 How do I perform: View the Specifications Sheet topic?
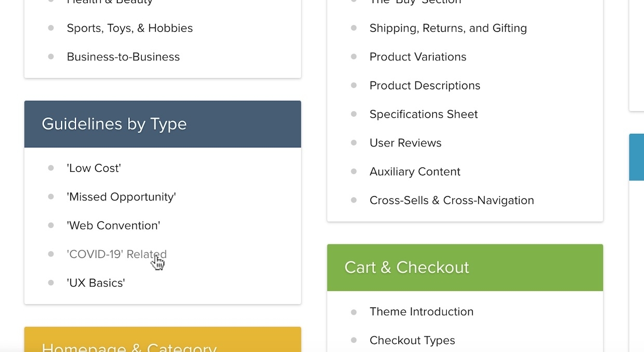pos(424,114)
